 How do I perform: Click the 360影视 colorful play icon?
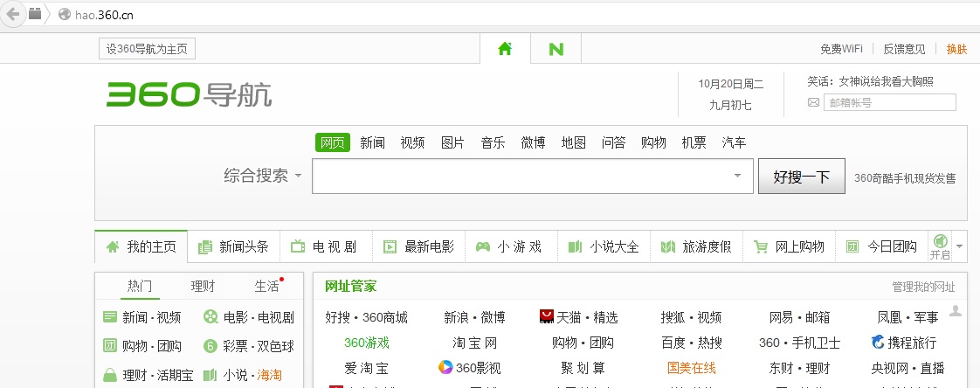[445, 367]
